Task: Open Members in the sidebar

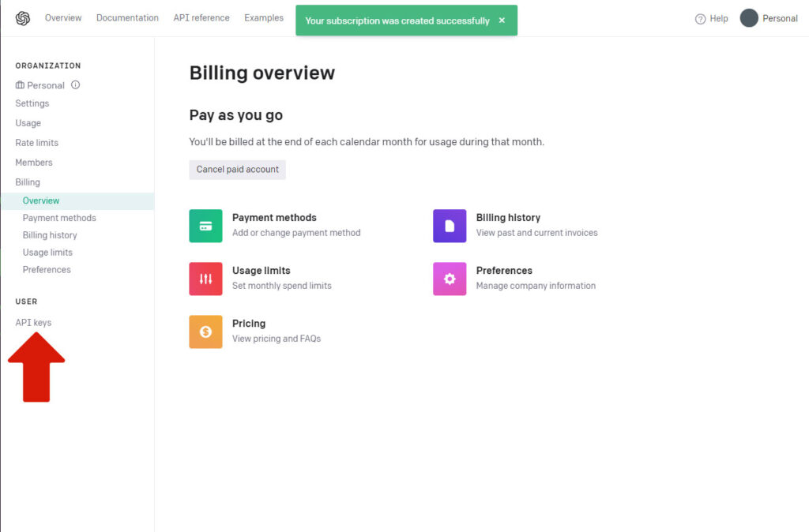Action: pos(34,163)
